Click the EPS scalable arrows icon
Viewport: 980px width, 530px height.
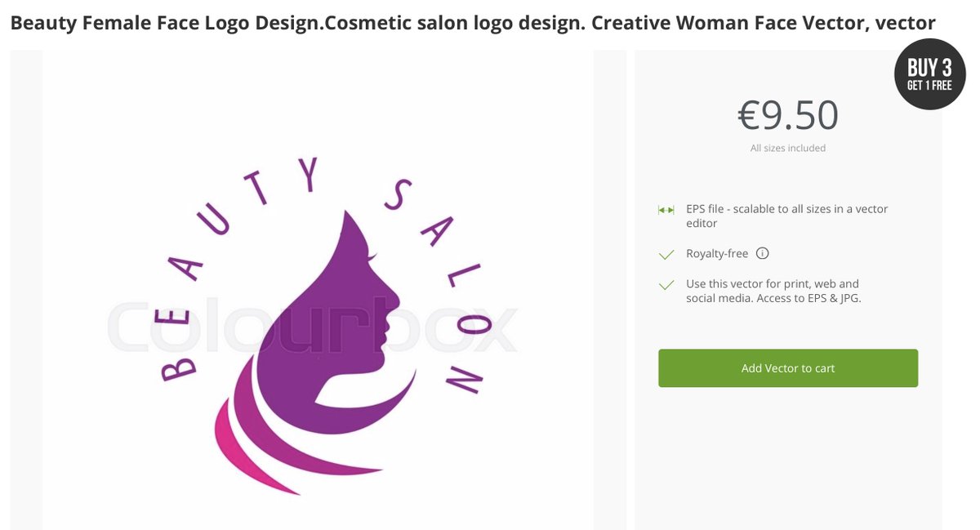click(666, 210)
